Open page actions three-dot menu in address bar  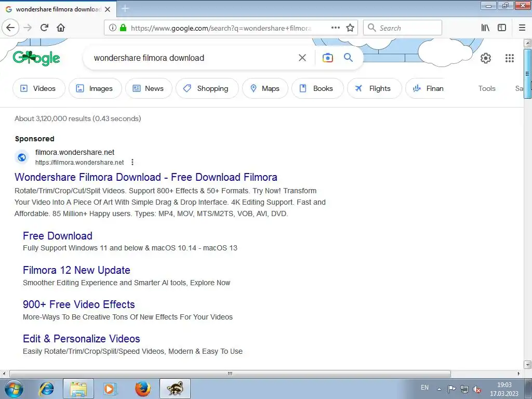335,28
